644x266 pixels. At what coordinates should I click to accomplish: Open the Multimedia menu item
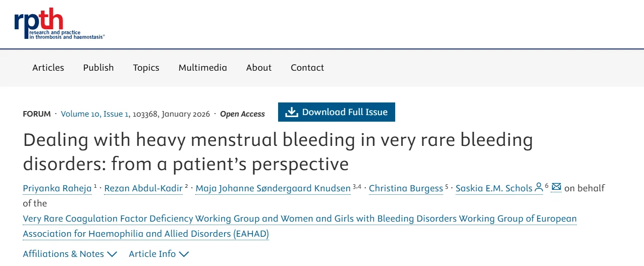pyautogui.click(x=203, y=68)
